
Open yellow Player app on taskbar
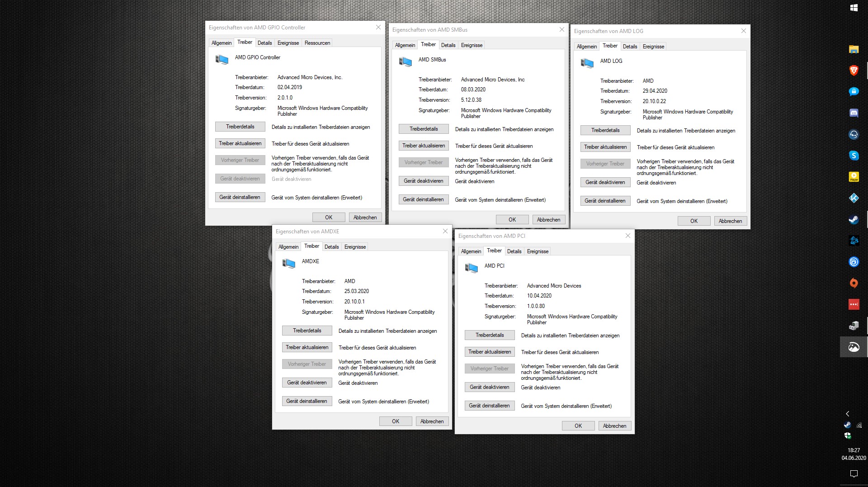tap(854, 177)
